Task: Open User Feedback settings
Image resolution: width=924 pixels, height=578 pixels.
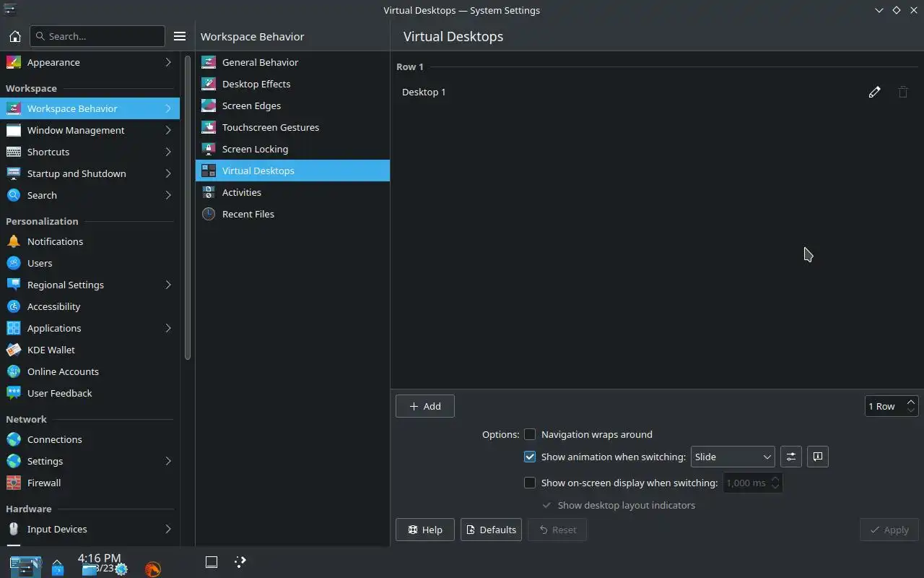Action: tap(90, 393)
